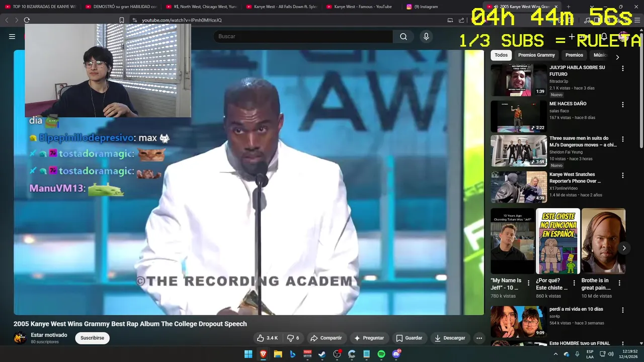Open Steam from the taskbar
This screenshot has width=644, height=362.
(x=322, y=354)
